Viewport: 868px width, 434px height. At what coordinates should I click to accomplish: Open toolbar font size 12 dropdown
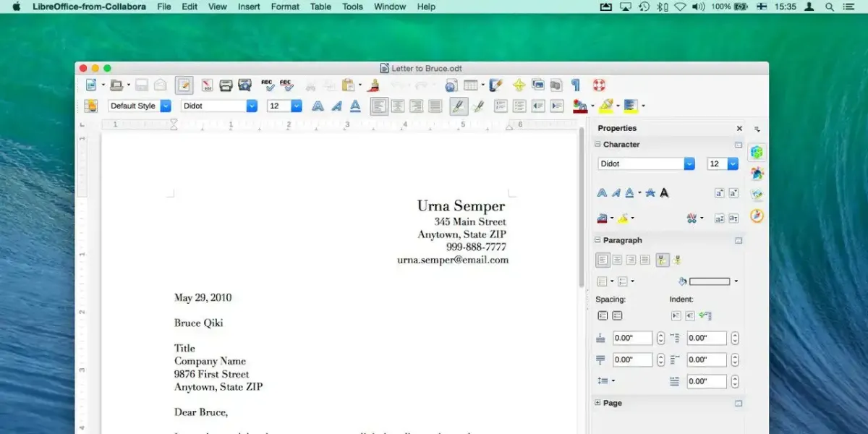pyautogui.click(x=297, y=106)
